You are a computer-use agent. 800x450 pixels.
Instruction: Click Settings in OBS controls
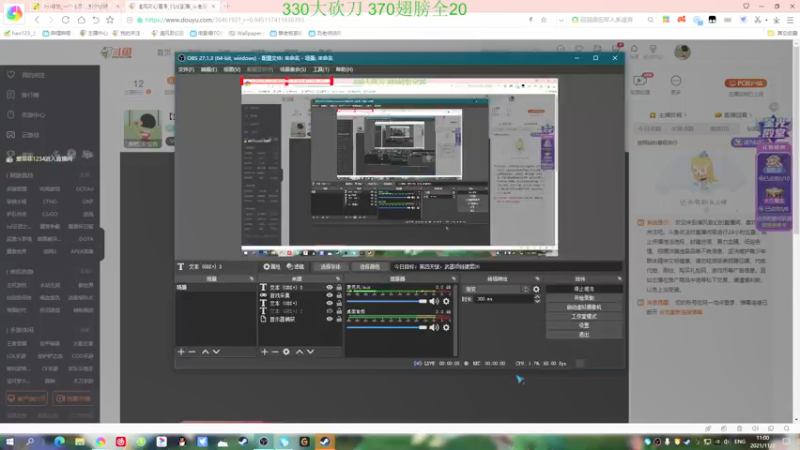[584, 326]
